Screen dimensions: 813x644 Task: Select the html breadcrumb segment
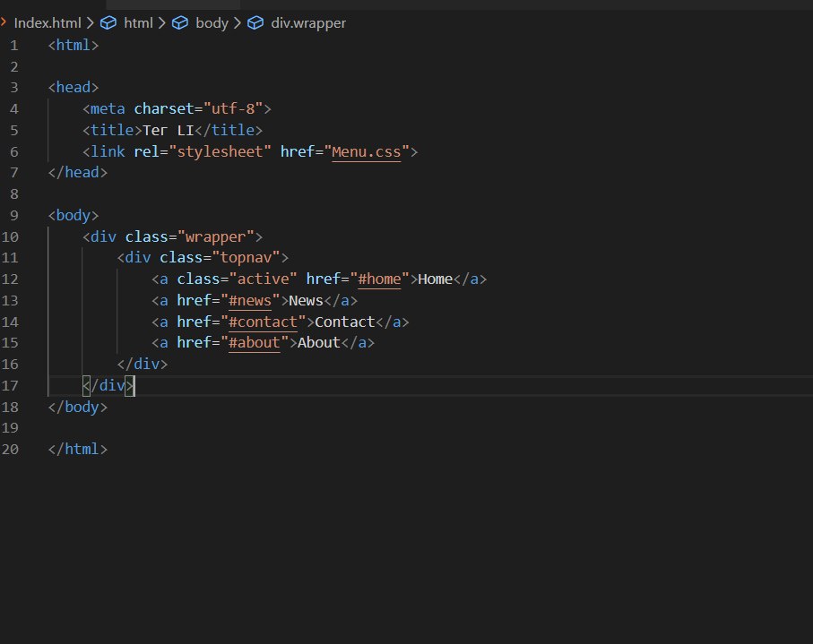coord(138,22)
